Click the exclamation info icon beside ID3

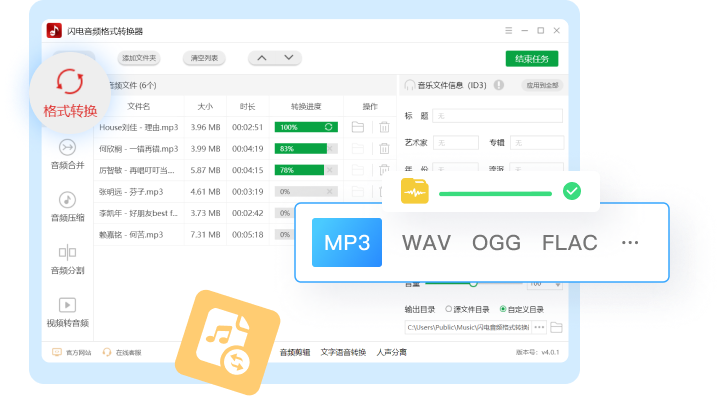point(499,85)
